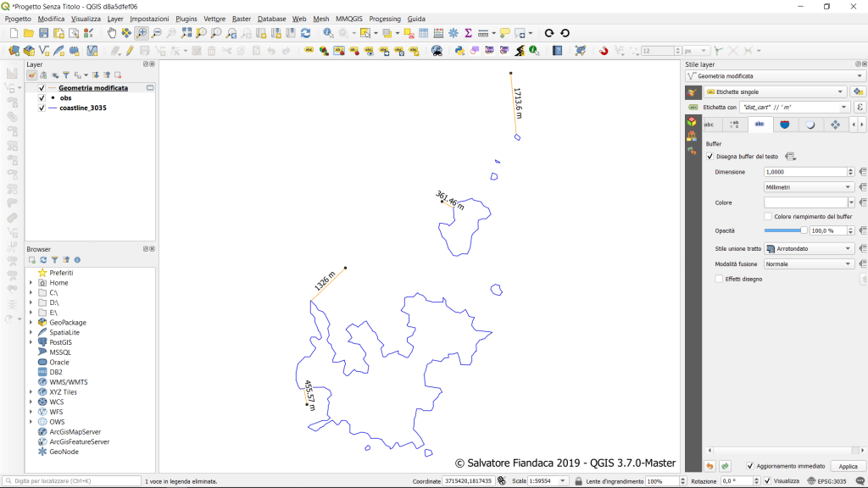Image resolution: width=868 pixels, height=488 pixels.
Task: Click the Refresh map icon
Action: coord(305,33)
